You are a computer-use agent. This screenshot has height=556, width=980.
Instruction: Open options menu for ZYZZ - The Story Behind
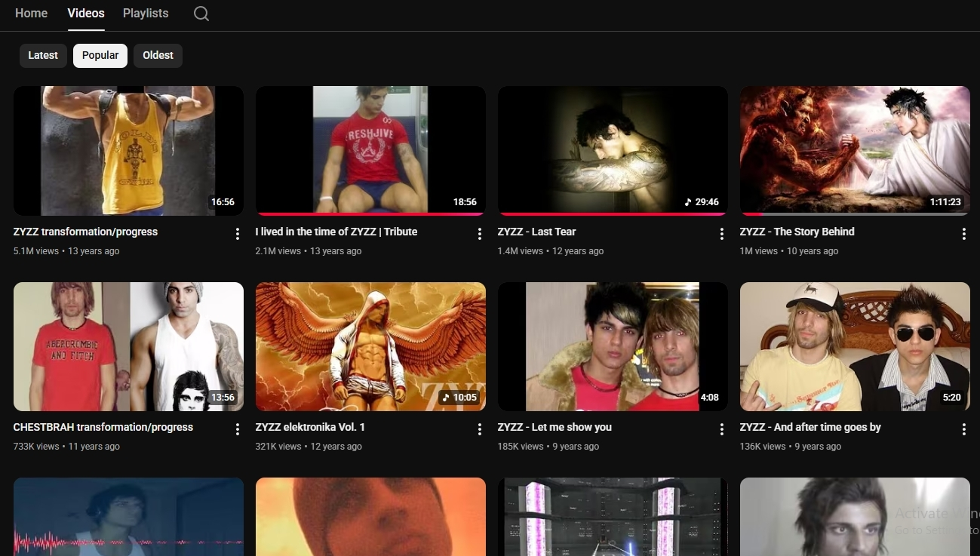[964, 234]
